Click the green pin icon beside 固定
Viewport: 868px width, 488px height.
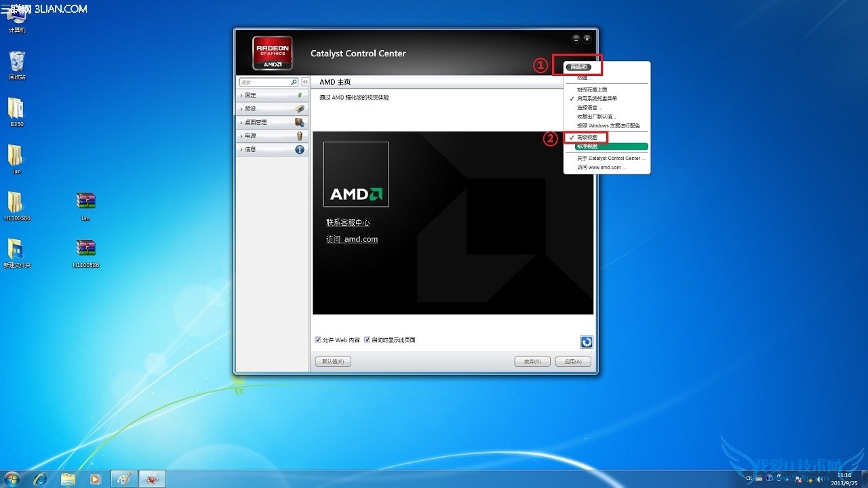click(x=300, y=96)
